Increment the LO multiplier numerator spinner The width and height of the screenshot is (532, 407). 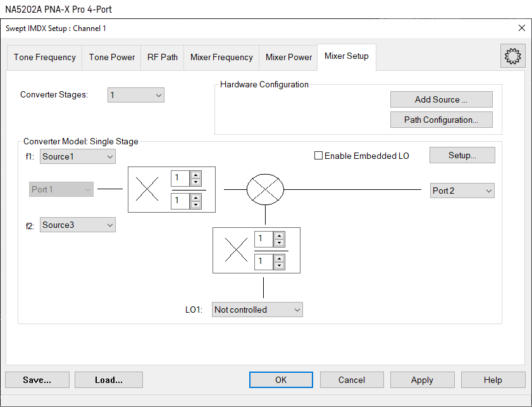tap(279, 235)
